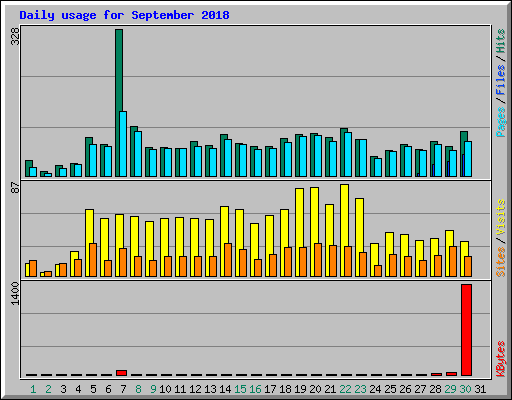
Task: Click day label '26' on the x-axis
Action: pyautogui.click(x=405, y=389)
